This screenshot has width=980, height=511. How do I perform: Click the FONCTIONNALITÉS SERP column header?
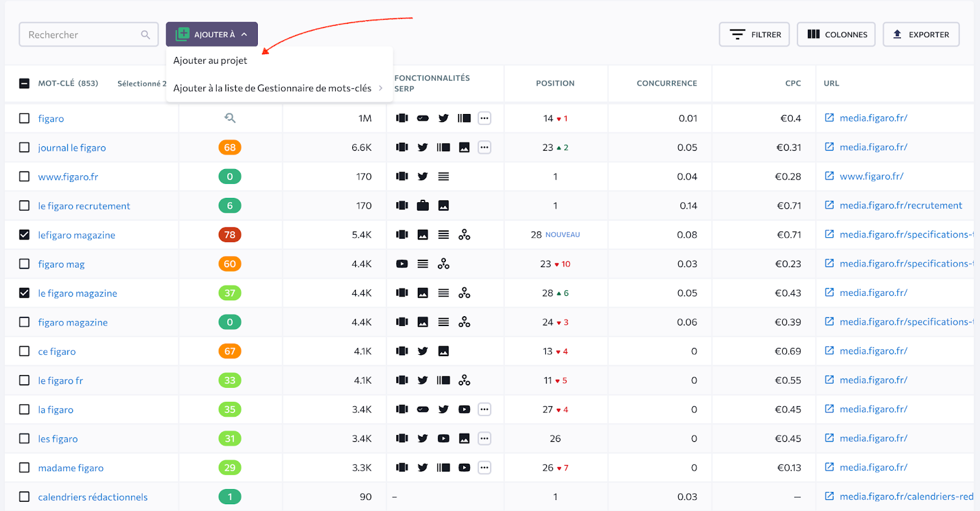pyautogui.click(x=432, y=83)
